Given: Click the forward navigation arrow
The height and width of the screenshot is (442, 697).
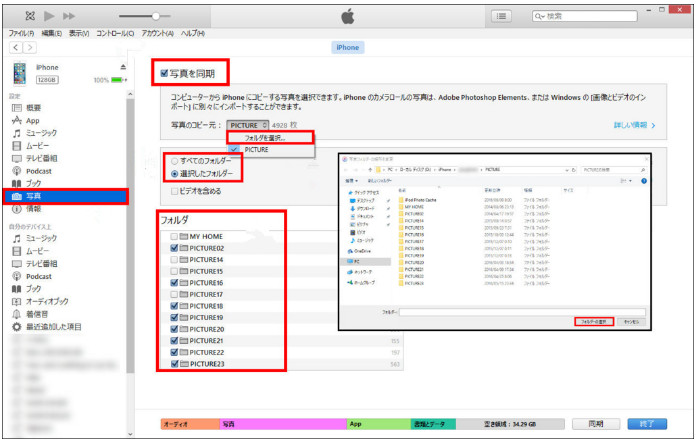Looking at the screenshot, I should click(30, 47).
